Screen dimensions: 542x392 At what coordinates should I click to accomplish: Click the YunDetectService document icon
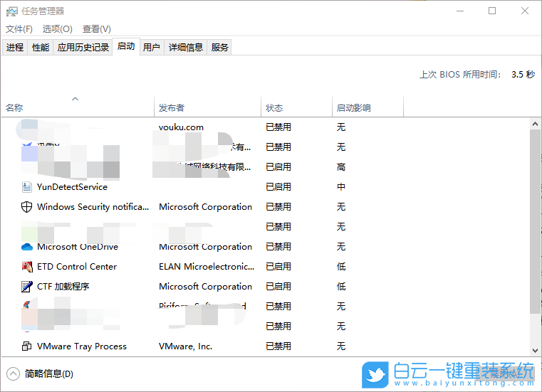pos(26,187)
